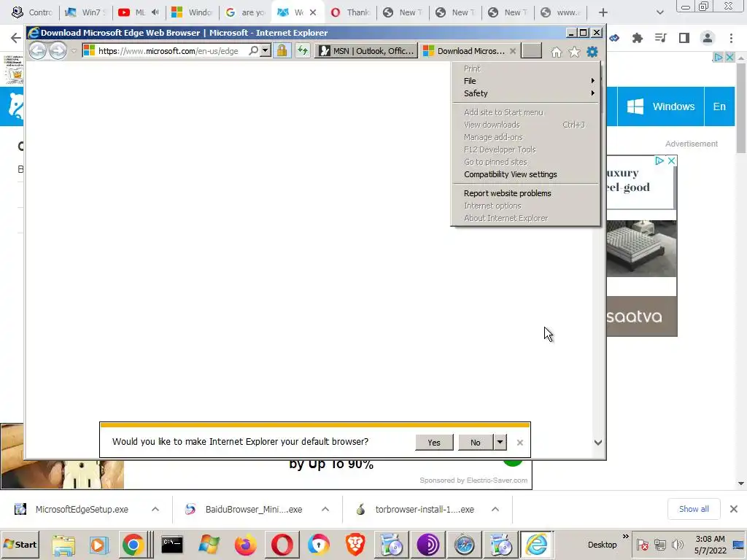Dismiss the default browser notification bar

[519, 443]
